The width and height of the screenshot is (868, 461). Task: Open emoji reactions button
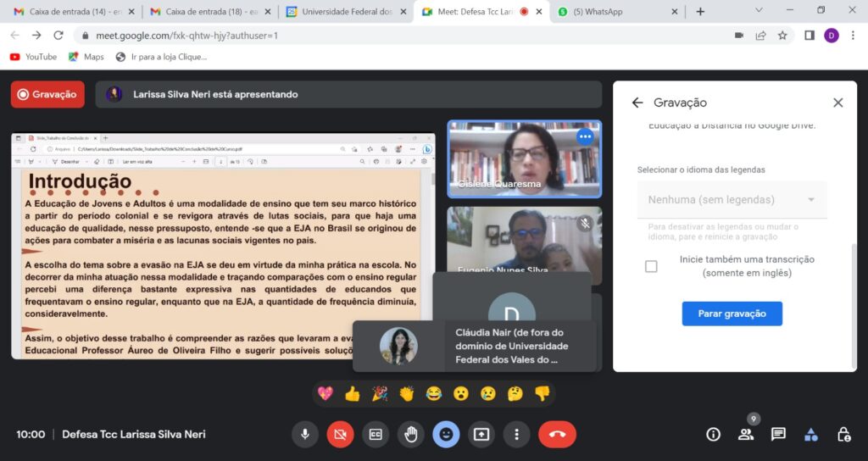[446, 435]
